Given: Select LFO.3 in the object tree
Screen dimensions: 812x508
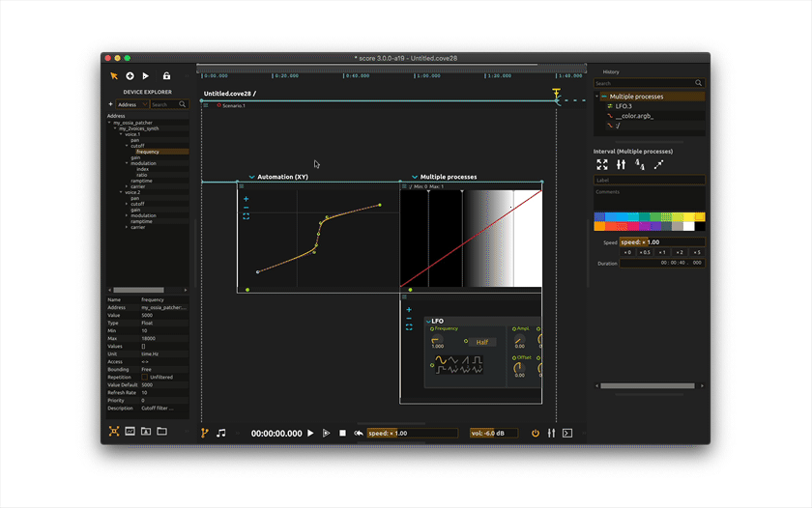Looking at the screenshot, I should [x=623, y=106].
